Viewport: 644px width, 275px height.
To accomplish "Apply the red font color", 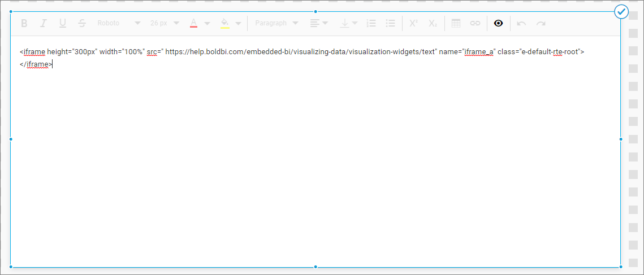I will [193, 23].
